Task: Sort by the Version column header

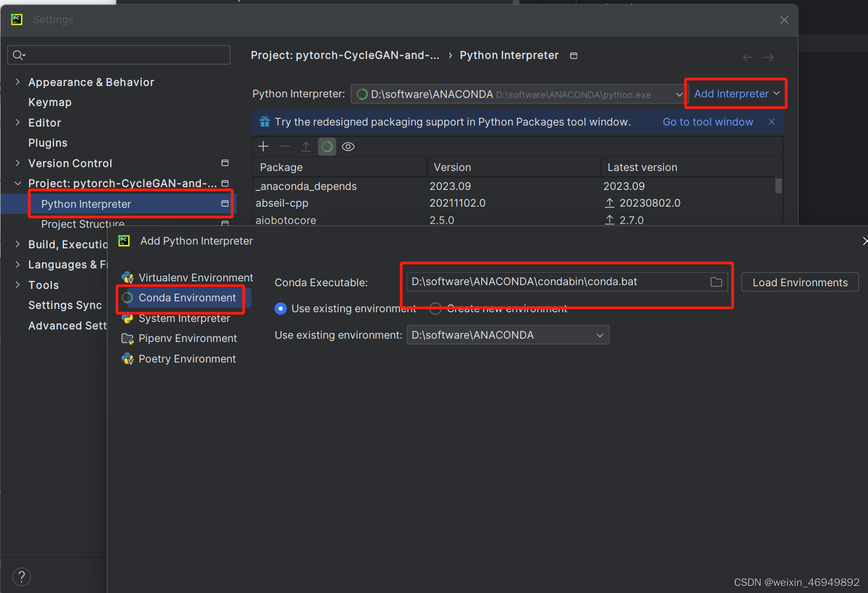Action: [x=514, y=167]
